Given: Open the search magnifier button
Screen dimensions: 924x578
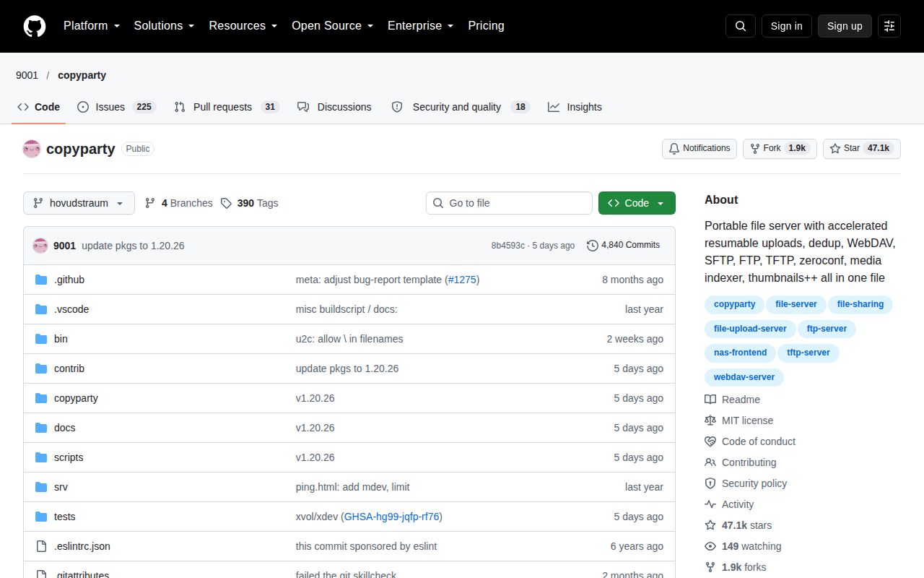Looking at the screenshot, I should tap(741, 26).
